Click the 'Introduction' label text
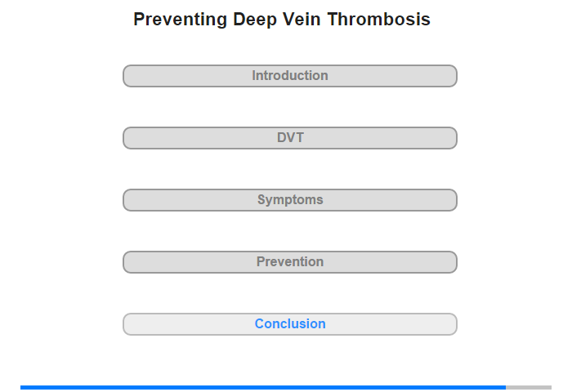572x392 pixels. coord(290,76)
